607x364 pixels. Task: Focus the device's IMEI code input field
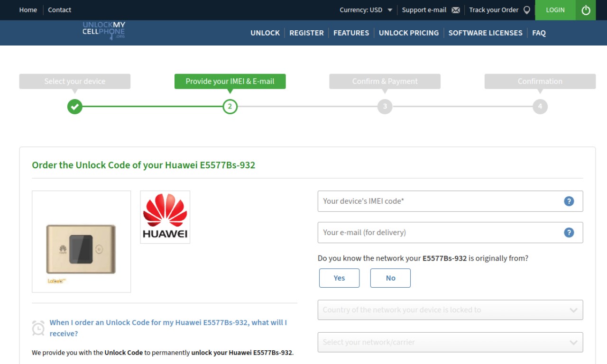click(450, 201)
